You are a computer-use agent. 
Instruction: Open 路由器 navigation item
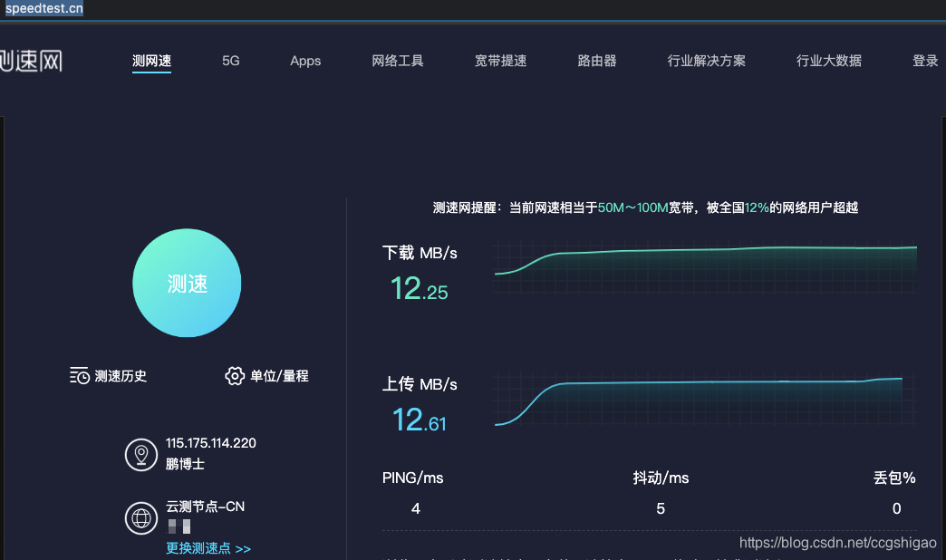click(x=597, y=61)
